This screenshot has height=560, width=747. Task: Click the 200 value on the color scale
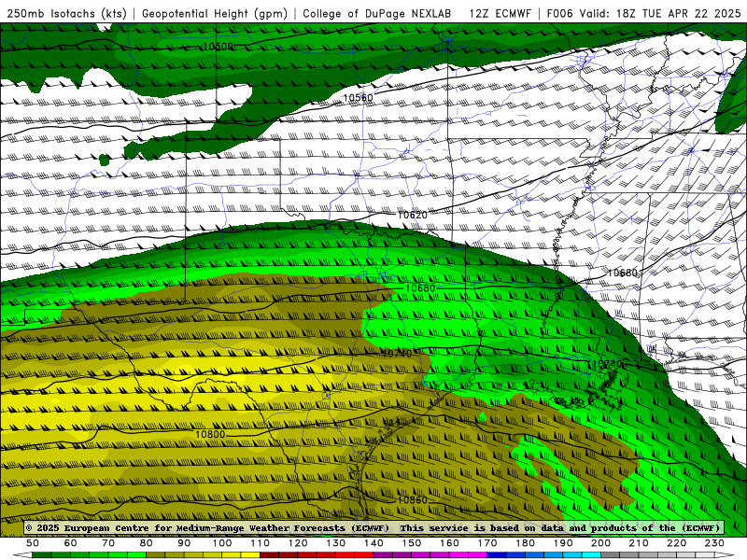coord(600,543)
